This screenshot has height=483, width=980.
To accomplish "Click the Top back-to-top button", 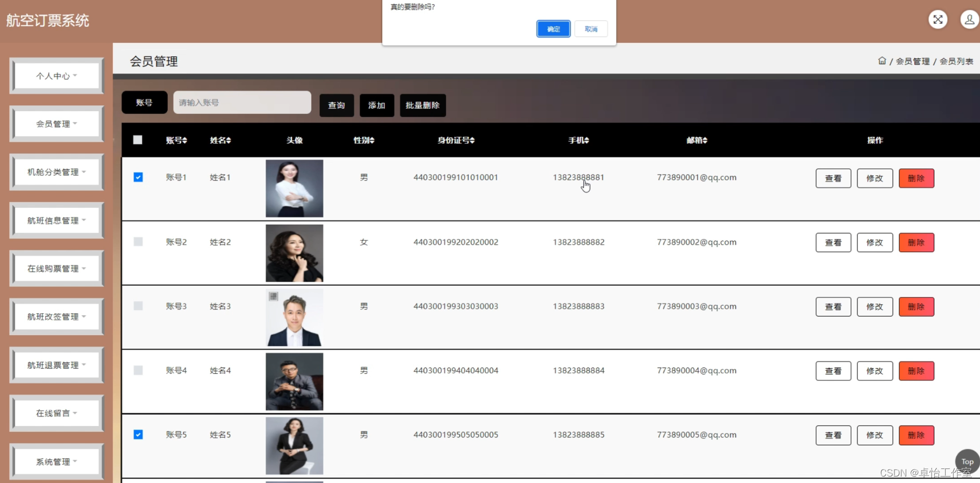I will 967,462.
